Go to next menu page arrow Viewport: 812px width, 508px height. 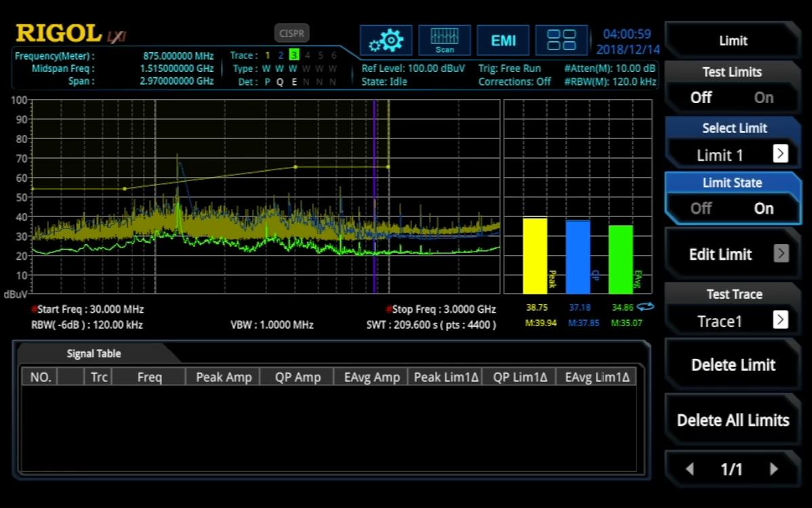[773, 469]
